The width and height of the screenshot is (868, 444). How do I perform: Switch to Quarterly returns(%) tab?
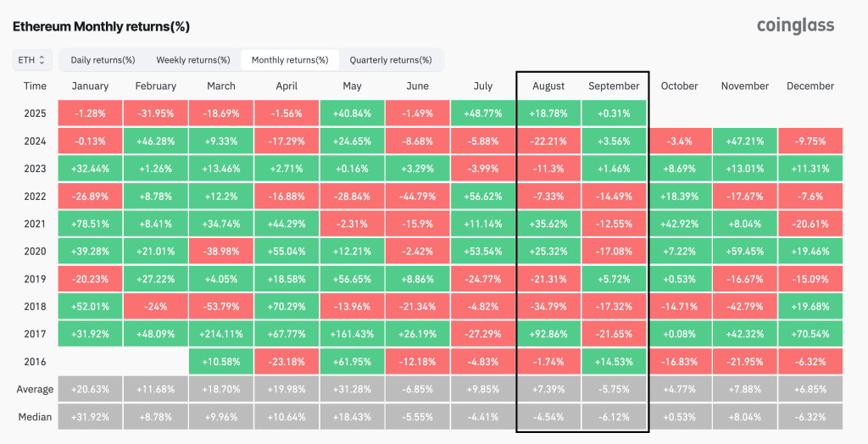(391, 60)
